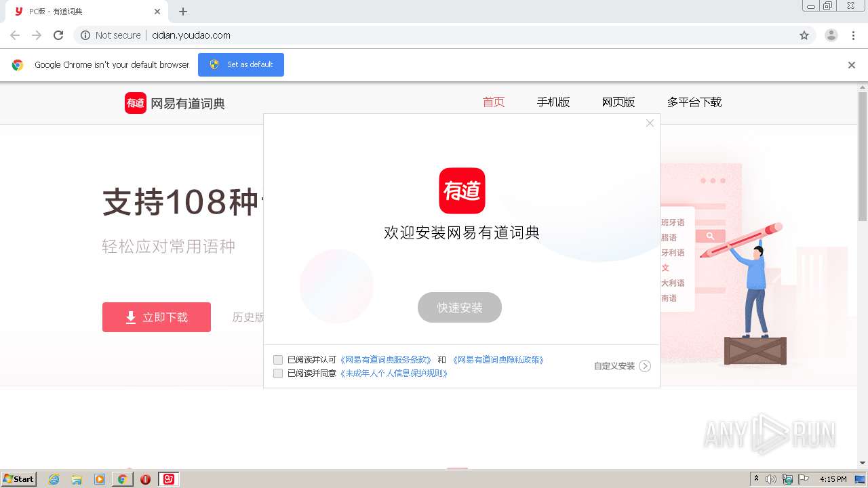Viewport: 868px width, 488px height.
Task: Open the Windows Start menu
Action: 19,479
